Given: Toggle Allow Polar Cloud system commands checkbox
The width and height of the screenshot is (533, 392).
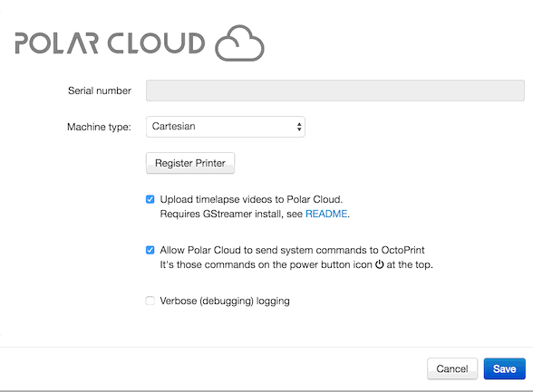Looking at the screenshot, I should point(150,250).
